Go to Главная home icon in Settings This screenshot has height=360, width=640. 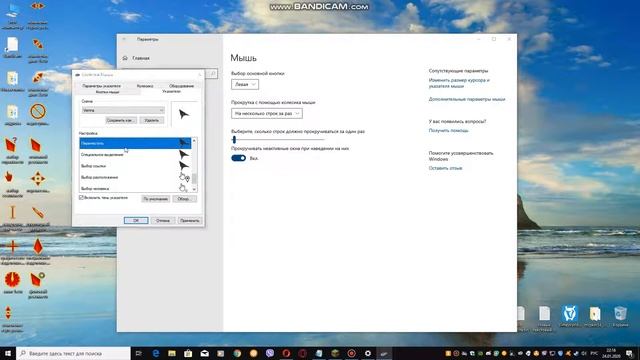[x=125, y=58]
